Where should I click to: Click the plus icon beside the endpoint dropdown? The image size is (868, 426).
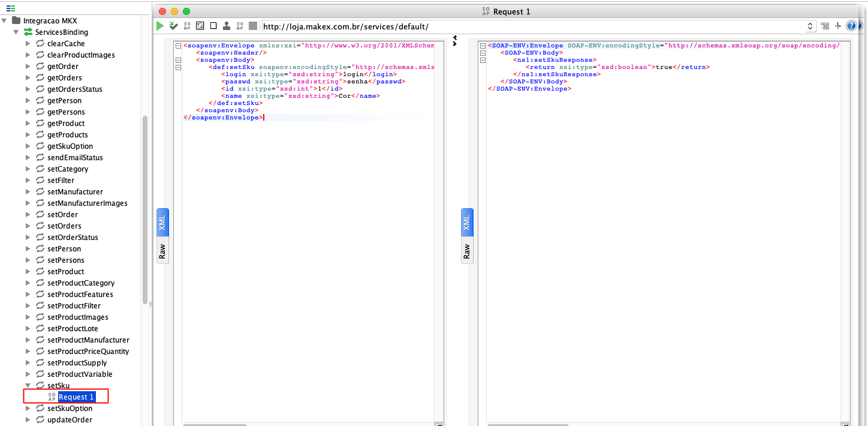pos(838,26)
